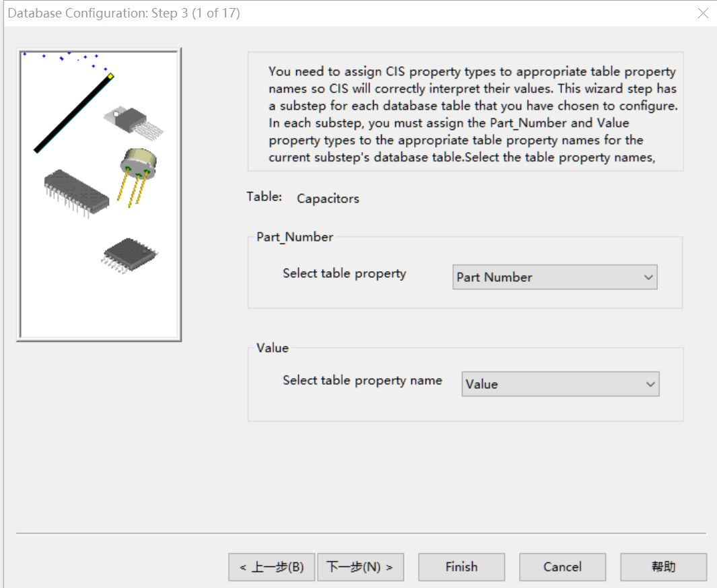The width and height of the screenshot is (717, 588).
Task: Click Finish to complete database configuration
Action: click(x=461, y=566)
